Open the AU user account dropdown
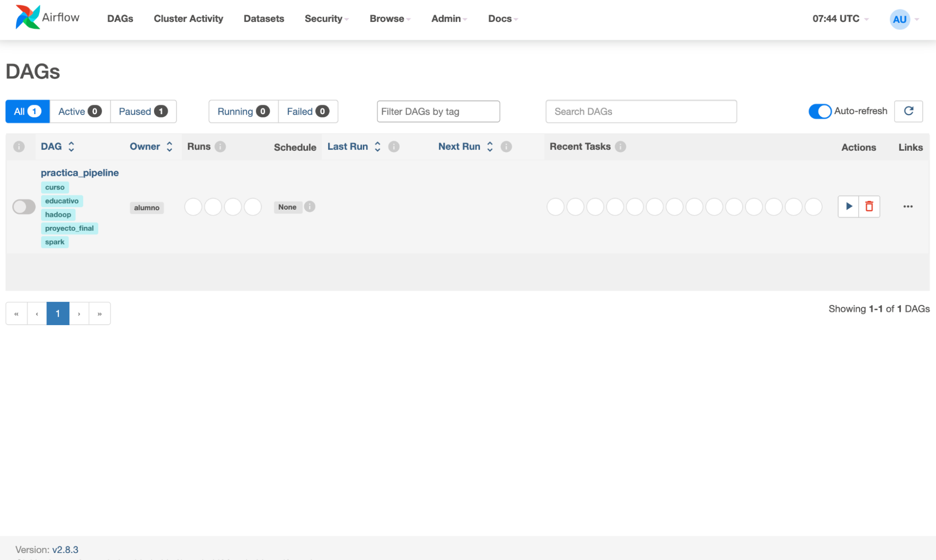936x560 pixels. coord(904,19)
